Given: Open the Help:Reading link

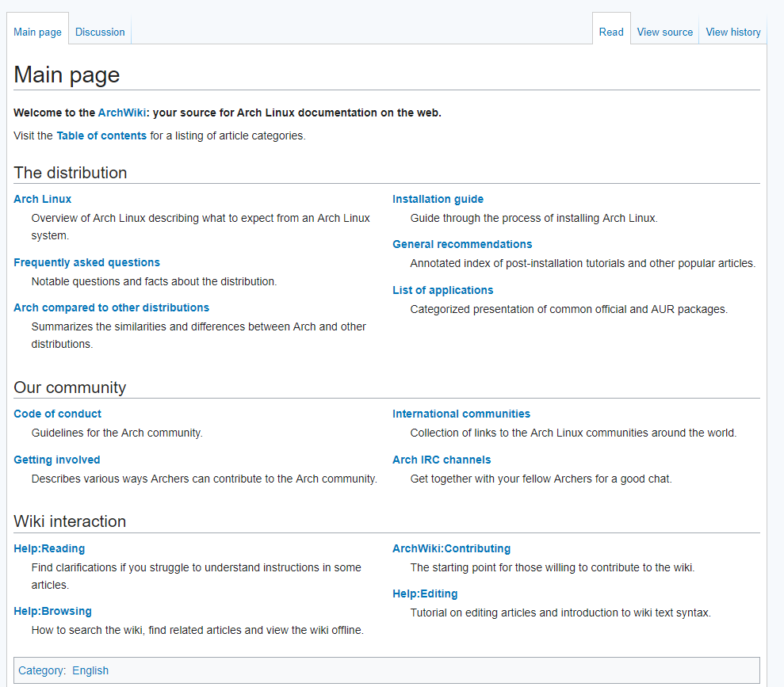Looking at the screenshot, I should pyautogui.click(x=49, y=548).
